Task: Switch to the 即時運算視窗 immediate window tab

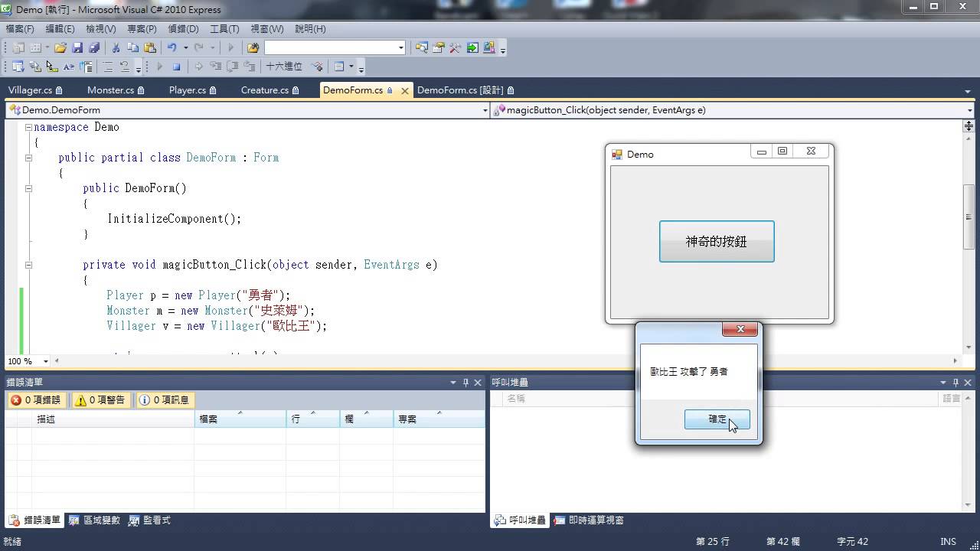Action: click(589, 520)
